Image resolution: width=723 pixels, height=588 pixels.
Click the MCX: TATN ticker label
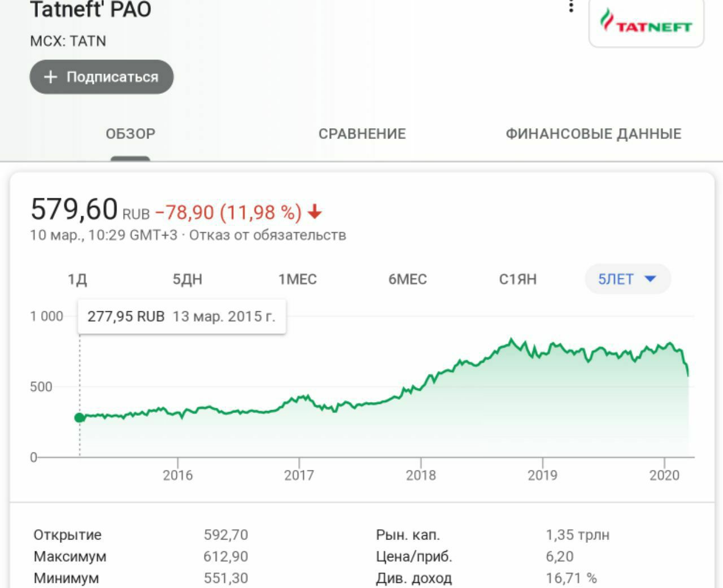tap(68, 41)
